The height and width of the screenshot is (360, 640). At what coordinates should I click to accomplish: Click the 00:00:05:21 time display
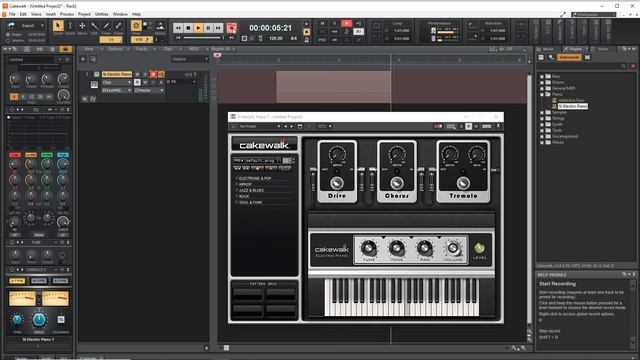click(x=270, y=28)
